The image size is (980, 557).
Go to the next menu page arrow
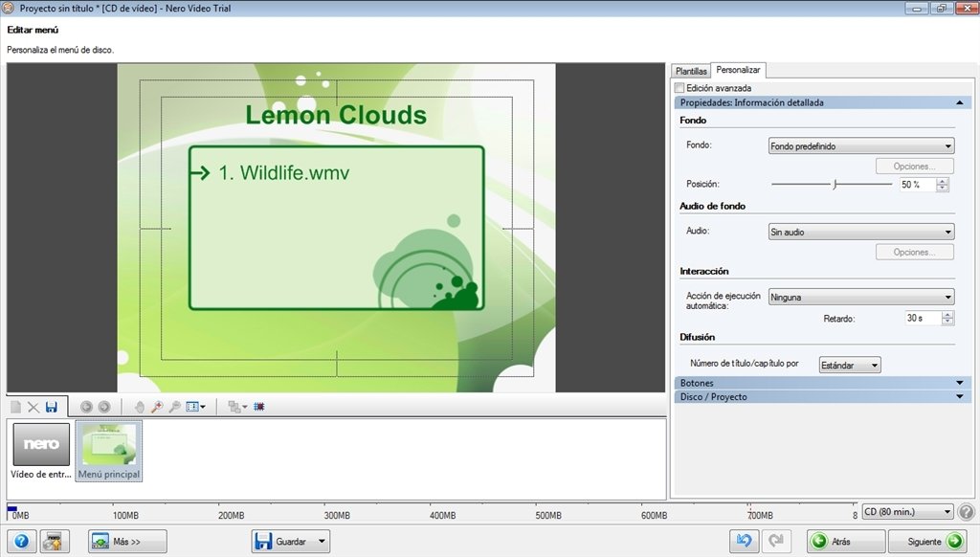[x=103, y=407]
